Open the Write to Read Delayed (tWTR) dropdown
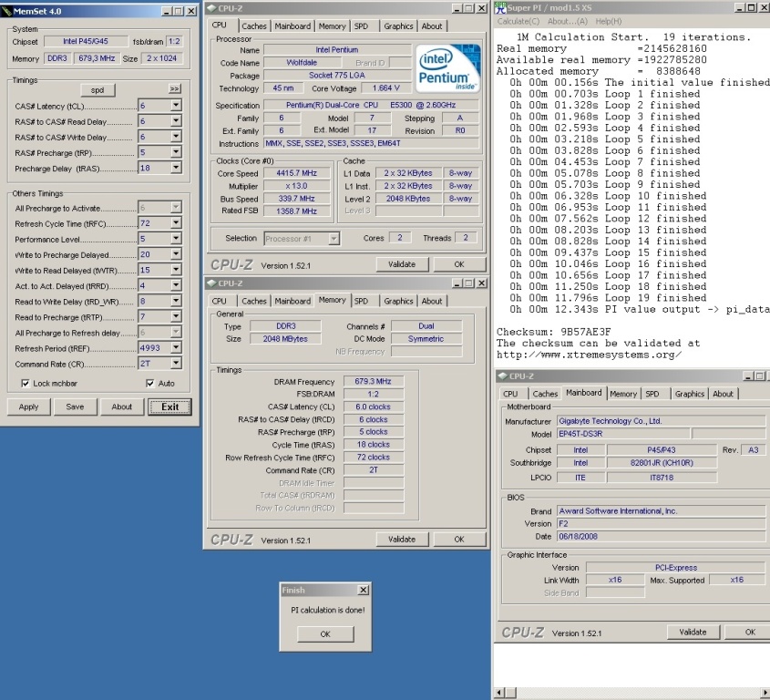Viewport: 770px width, 700px height. click(176, 270)
